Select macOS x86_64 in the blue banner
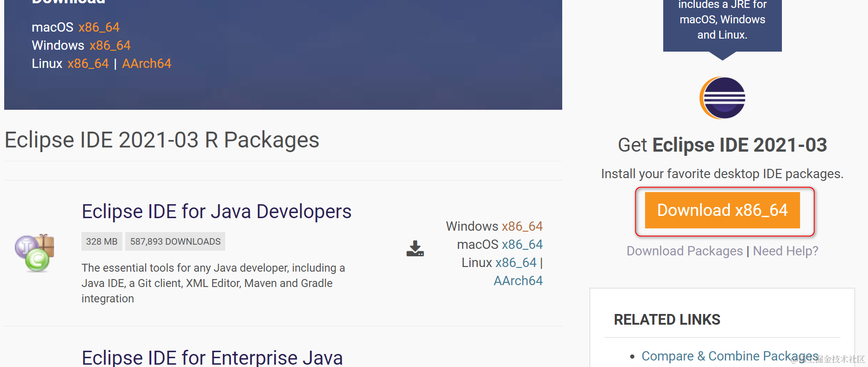The width and height of the screenshot is (868, 367). pos(99,27)
